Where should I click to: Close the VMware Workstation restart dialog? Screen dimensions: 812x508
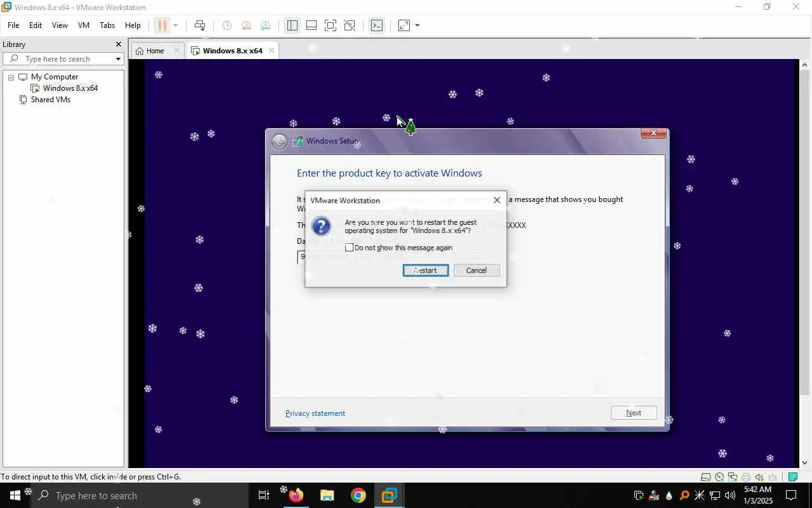point(497,200)
